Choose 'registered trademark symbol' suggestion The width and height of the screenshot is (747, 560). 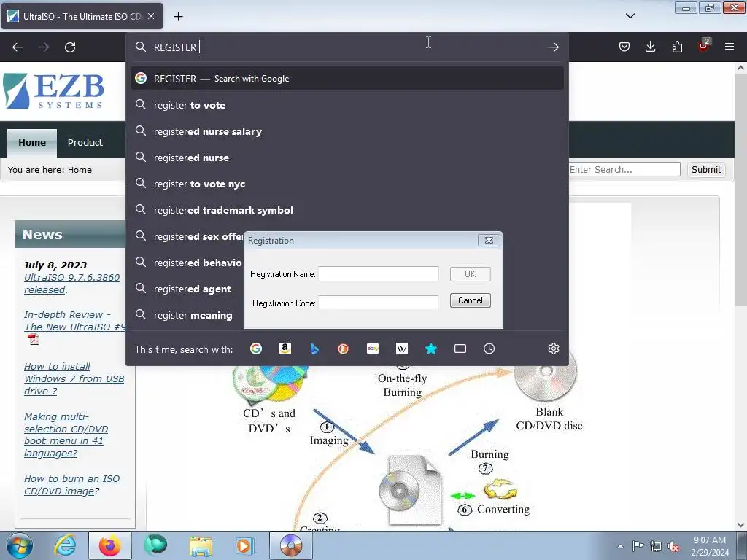[347, 210]
